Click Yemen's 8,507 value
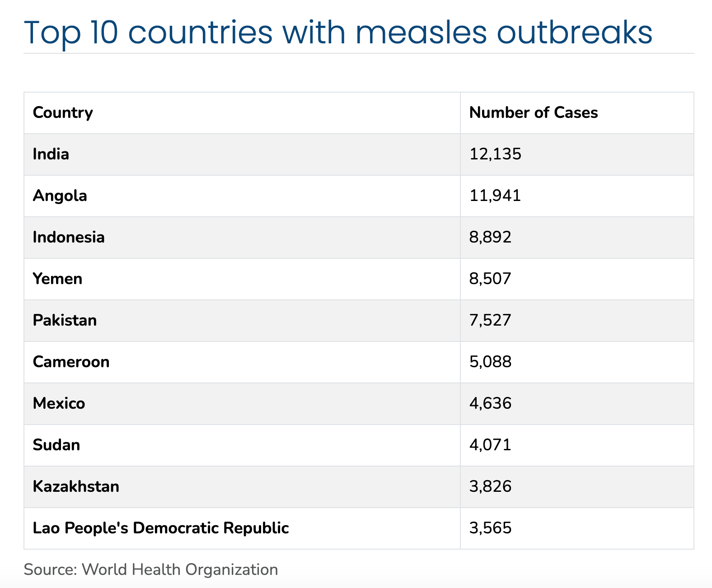The height and width of the screenshot is (588, 712). coord(490,279)
